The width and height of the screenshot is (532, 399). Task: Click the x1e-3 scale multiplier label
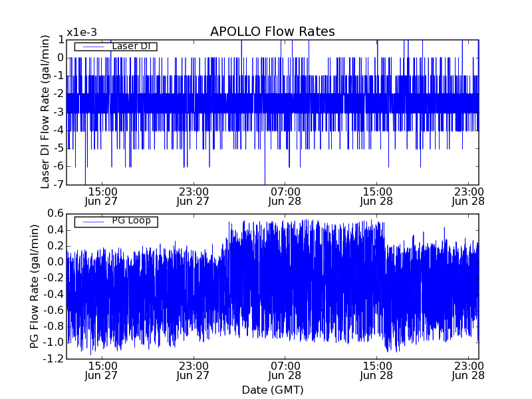click(81, 33)
